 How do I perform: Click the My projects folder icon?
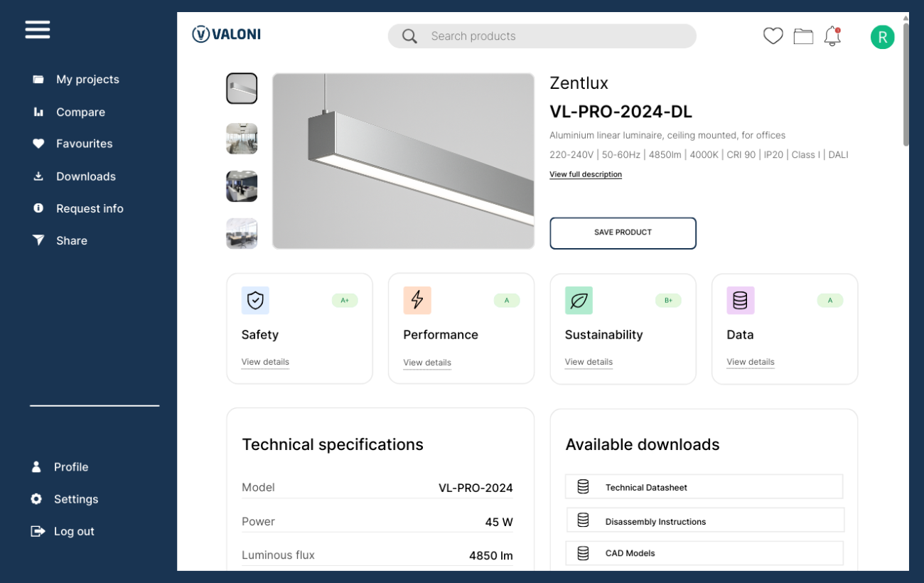tap(38, 79)
